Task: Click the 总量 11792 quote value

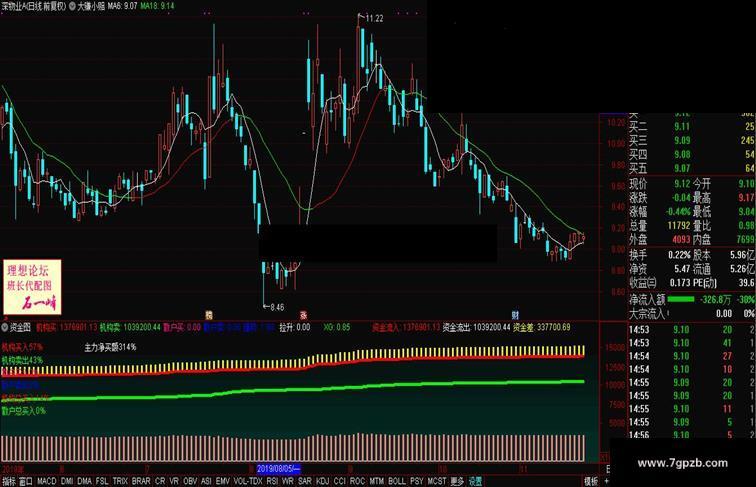Action: click(x=679, y=226)
